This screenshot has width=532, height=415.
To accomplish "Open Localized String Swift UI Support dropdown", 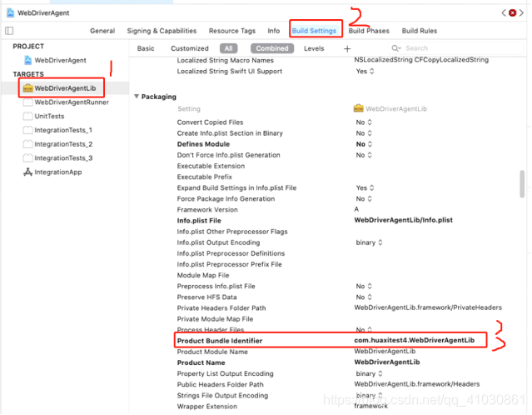I will 365,72.
